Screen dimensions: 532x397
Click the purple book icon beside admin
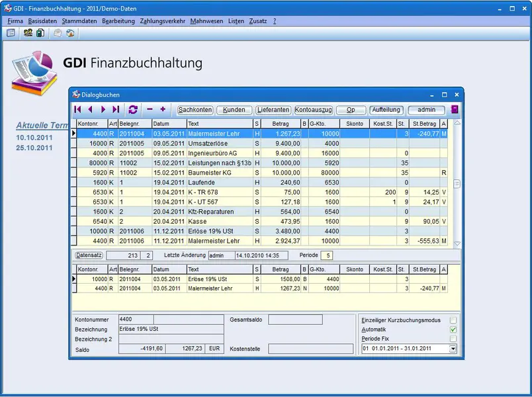point(455,110)
